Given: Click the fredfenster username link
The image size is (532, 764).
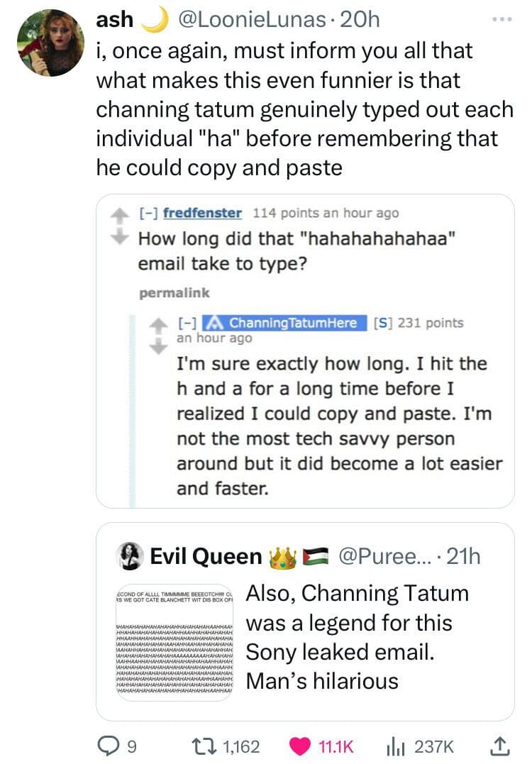Looking at the screenshot, I should (x=202, y=213).
